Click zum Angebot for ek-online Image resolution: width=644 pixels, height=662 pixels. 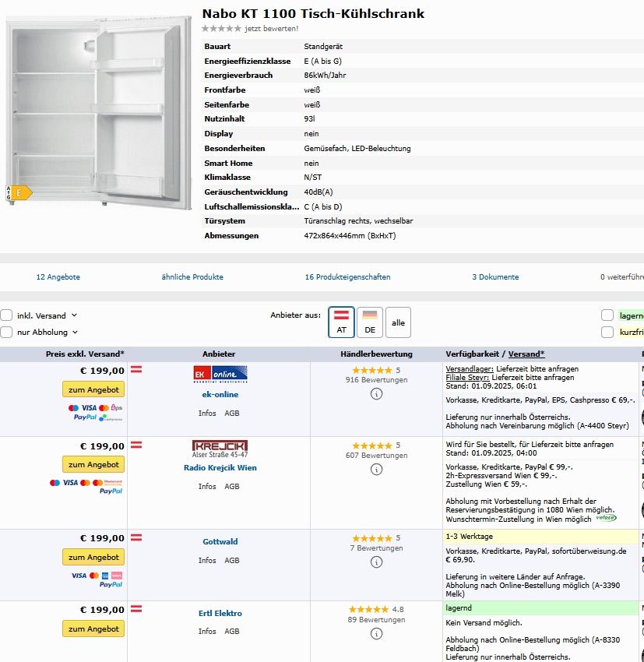[93, 389]
